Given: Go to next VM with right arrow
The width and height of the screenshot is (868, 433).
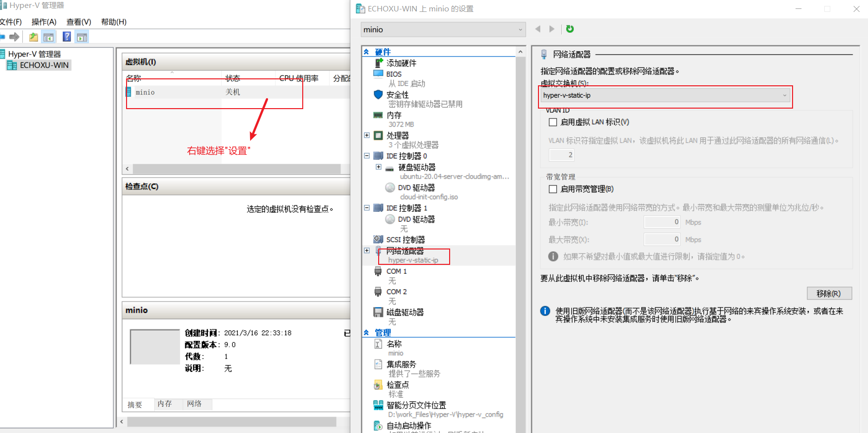Looking at the screenshot, I should coord(551,29).
